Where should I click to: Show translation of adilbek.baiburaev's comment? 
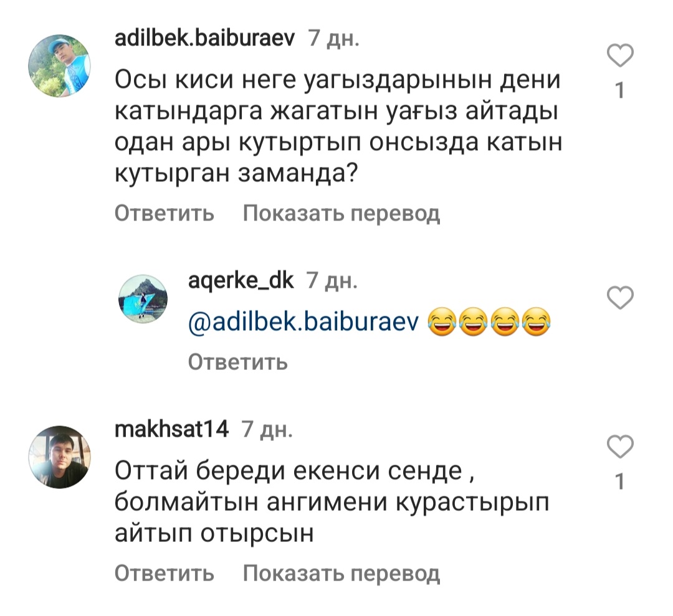[341, 213]
